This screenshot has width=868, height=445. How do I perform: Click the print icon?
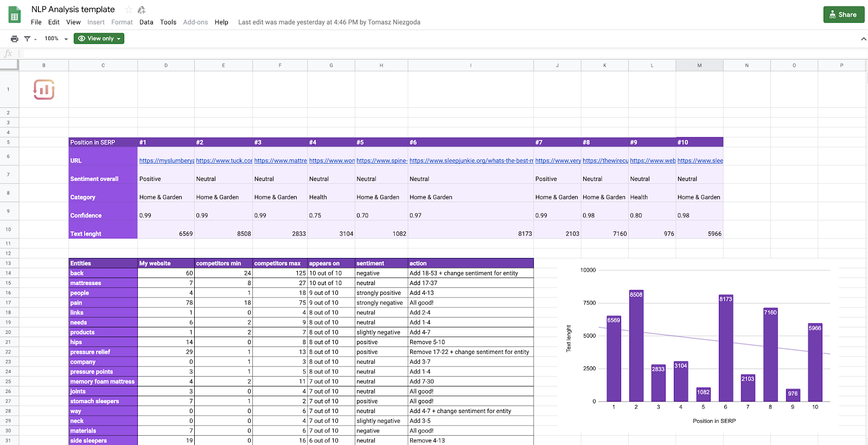click(x=14, y=38)
